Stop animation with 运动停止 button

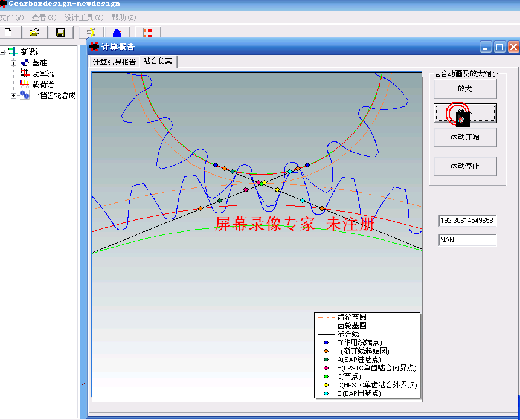point(465,166)
